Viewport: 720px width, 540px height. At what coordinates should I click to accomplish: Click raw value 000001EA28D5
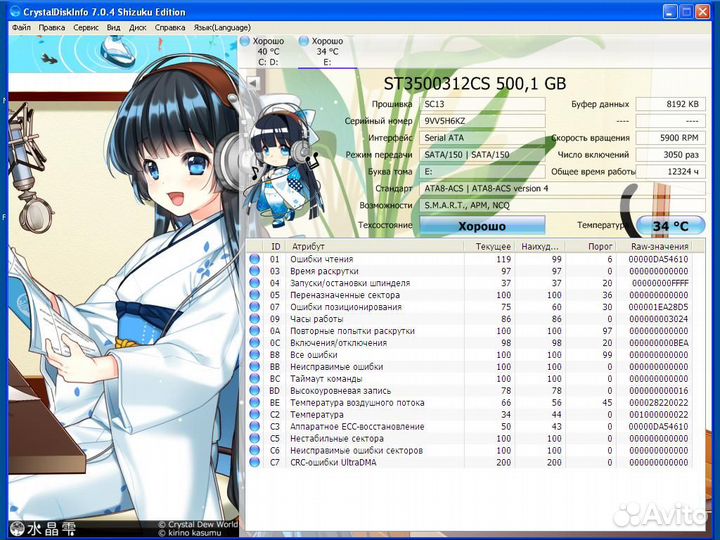point(658,307)
